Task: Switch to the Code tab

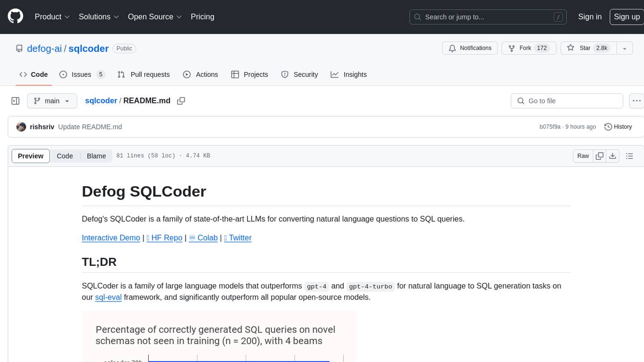Action: click(34, 74)
